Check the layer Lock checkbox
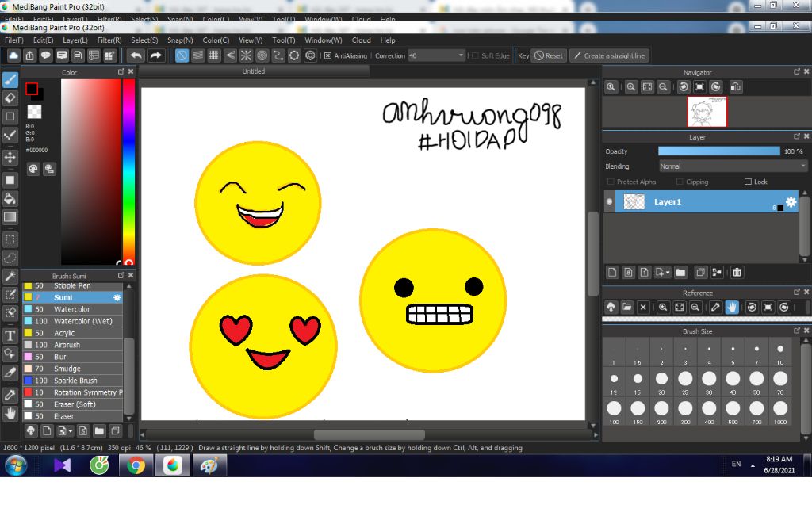 (748, 182)
